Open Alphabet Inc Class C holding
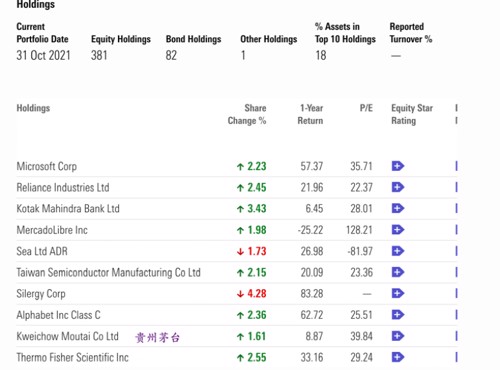This screenshot has width=500, height=370. pos(58,315)
